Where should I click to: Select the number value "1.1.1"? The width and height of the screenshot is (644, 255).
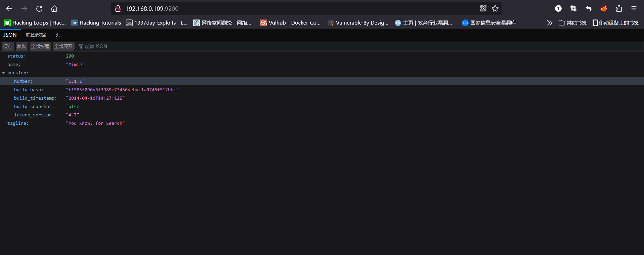pos(75,81)
